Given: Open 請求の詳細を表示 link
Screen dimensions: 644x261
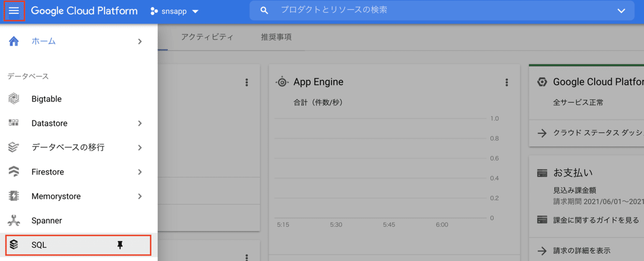Looking at the screenshot, I should click(582, 250).
